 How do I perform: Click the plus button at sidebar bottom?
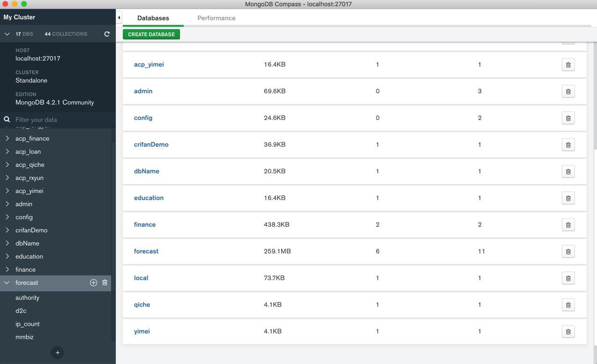pyautogui.click(x=57, y=353)
